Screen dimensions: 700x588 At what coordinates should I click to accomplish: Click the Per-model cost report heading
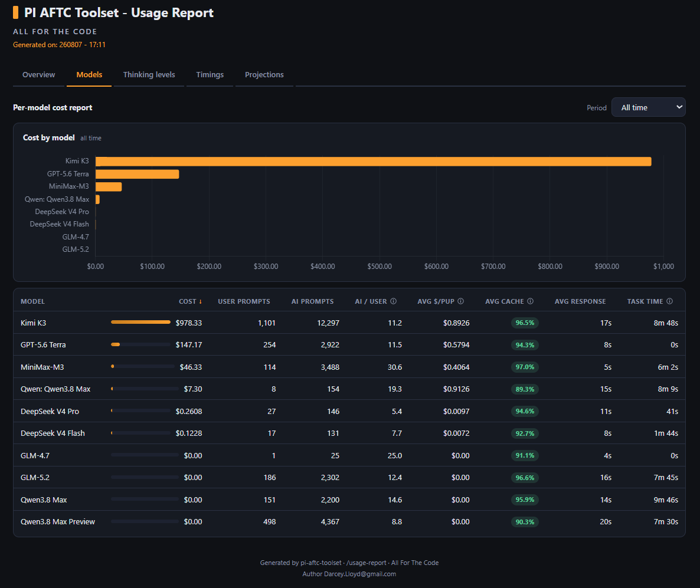[53, 107]
